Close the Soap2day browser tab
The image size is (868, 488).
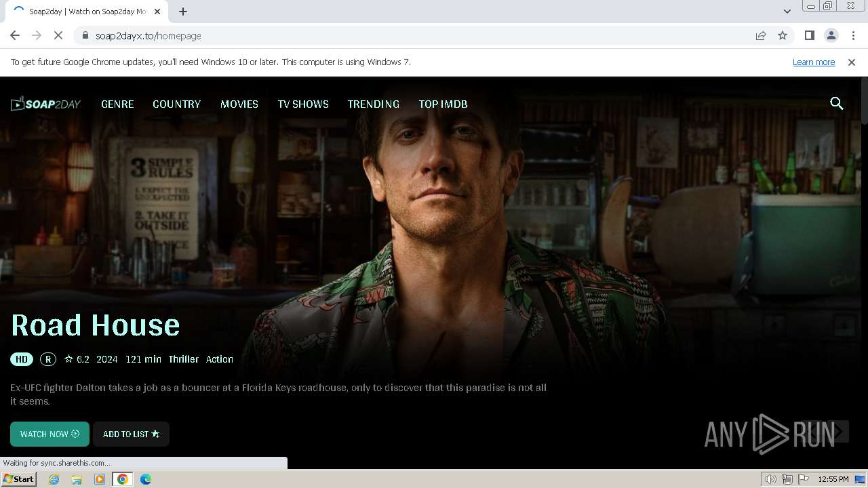point(157,12)
